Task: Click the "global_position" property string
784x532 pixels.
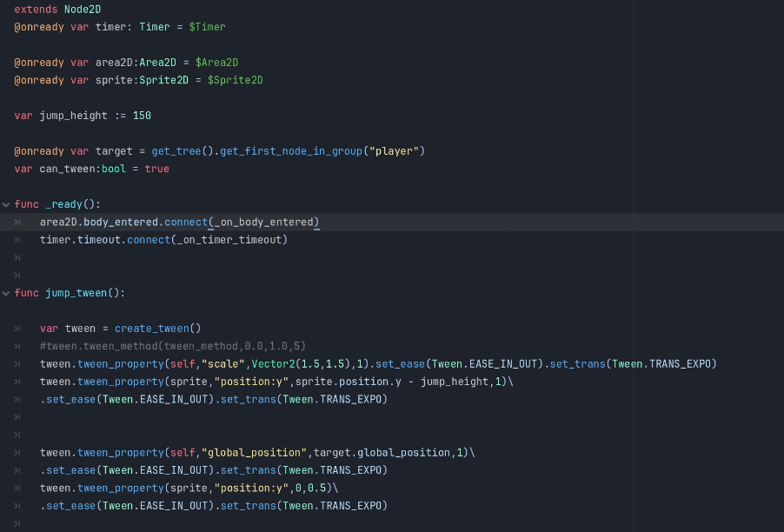Action: tap(254, 453)
